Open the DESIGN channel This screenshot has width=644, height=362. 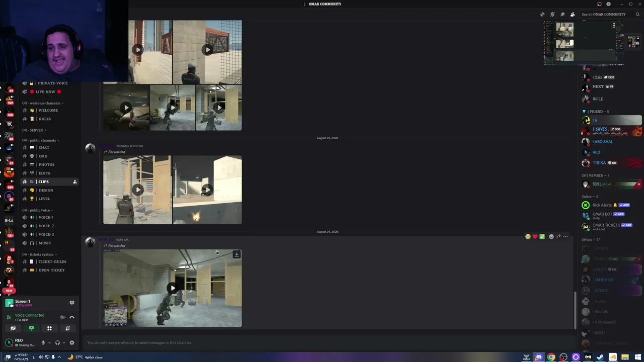tap(49, 190)
